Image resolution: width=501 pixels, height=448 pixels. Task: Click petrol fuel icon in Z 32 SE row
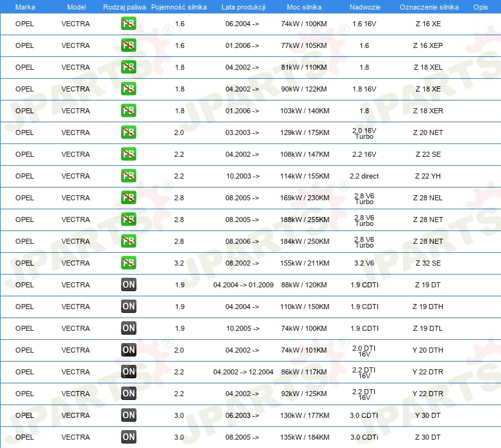tap(128, 263)
